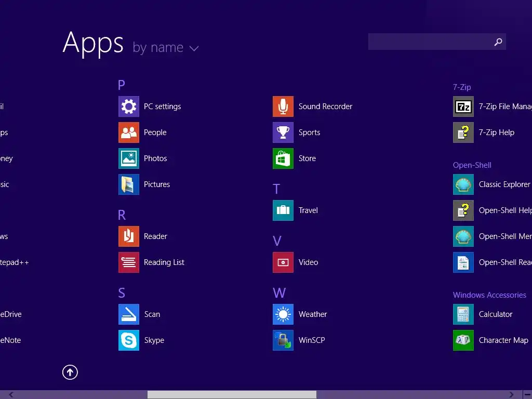
Task: Open the Character Map icon
Action: (463, 340)
